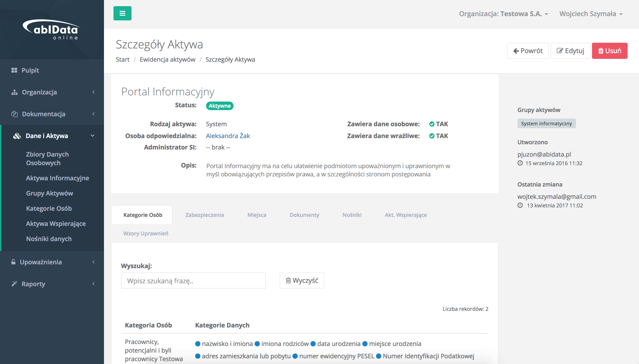The height and width of the screenshot is (364, 639).
Task: Expand the Dokumentacja sidebar section chevron
Action: coord(94,114)
